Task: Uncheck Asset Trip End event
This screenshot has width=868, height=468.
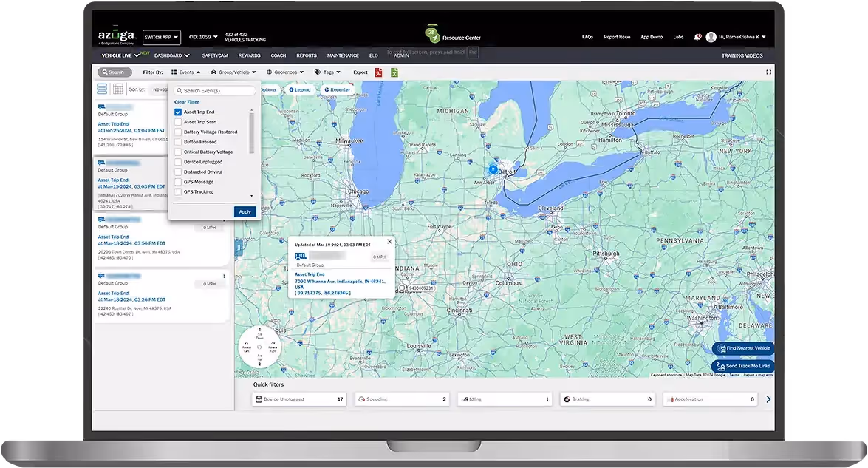Action: 178,112
